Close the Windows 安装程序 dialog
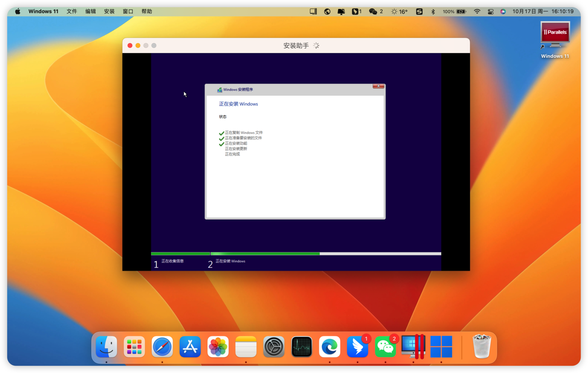The width and height of the screenshot is (588, 373). (x=378, y=86)
